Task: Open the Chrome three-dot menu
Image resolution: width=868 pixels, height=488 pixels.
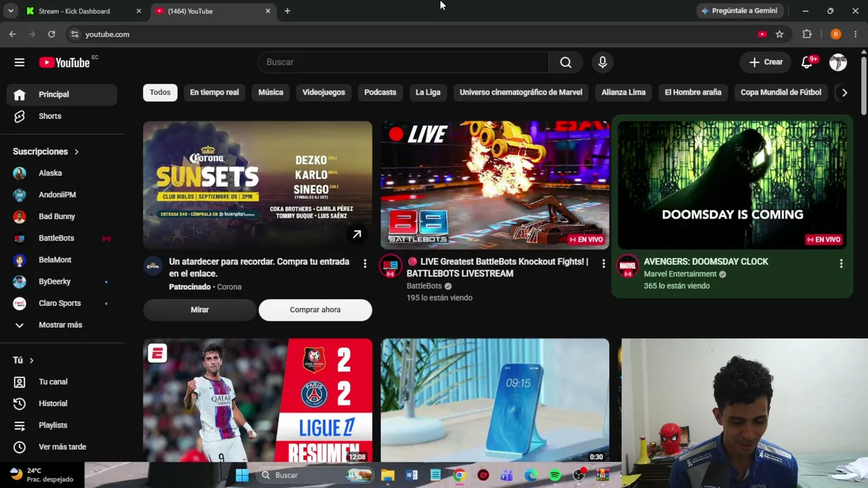Action: [x=856, y=34]
